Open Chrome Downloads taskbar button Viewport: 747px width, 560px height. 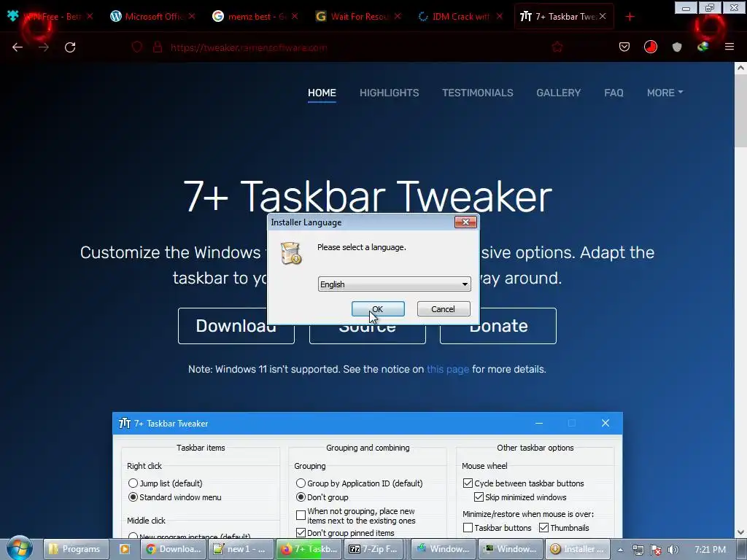[174, 549]
